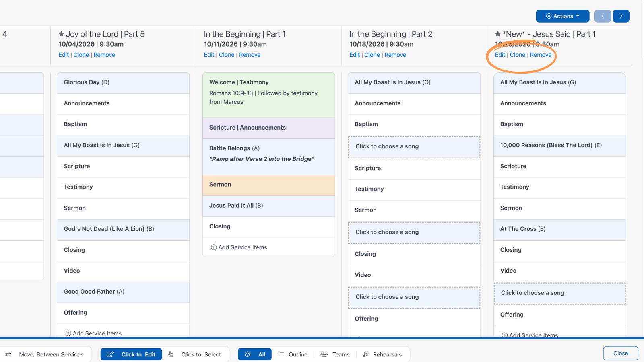This screenshot has width=644, height=362.
Task: Choose a song after Baptism in Part 2
Action: [414, 147]
